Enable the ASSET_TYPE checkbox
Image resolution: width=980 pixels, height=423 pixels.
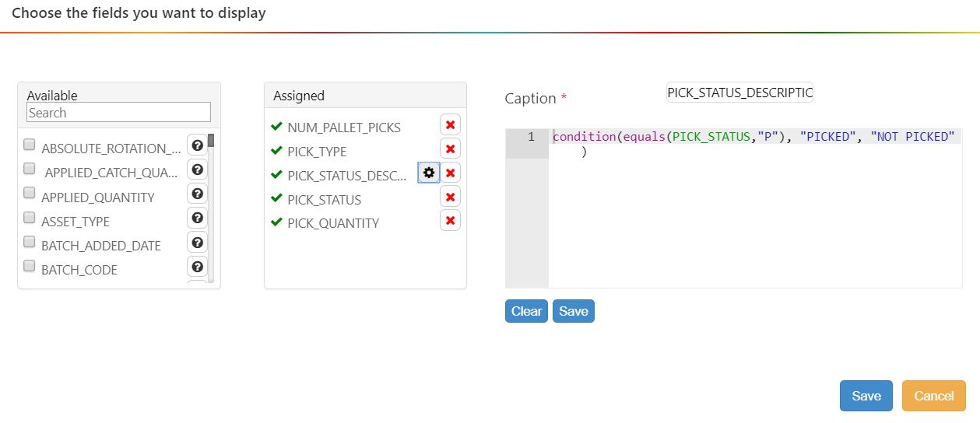pos(30,217)
